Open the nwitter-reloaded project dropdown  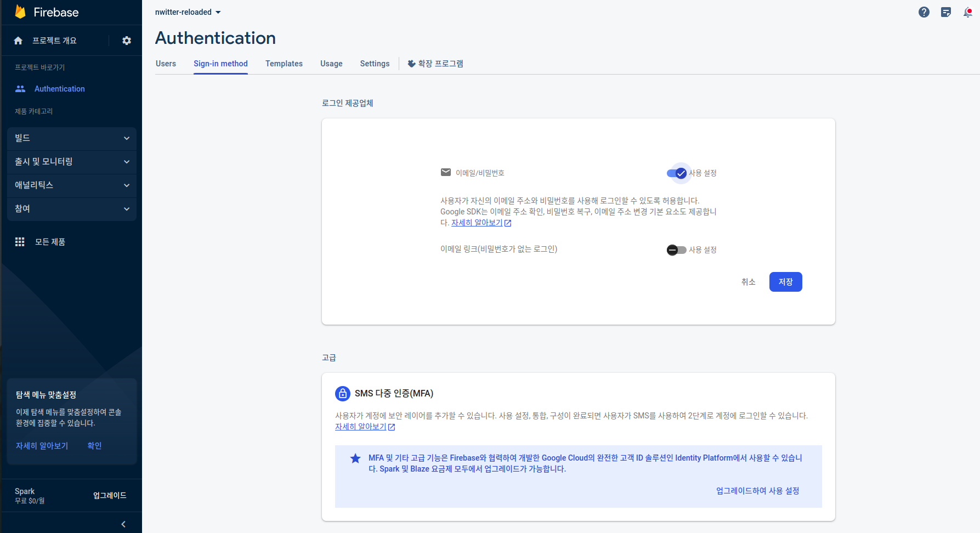[x=188, y=12]
